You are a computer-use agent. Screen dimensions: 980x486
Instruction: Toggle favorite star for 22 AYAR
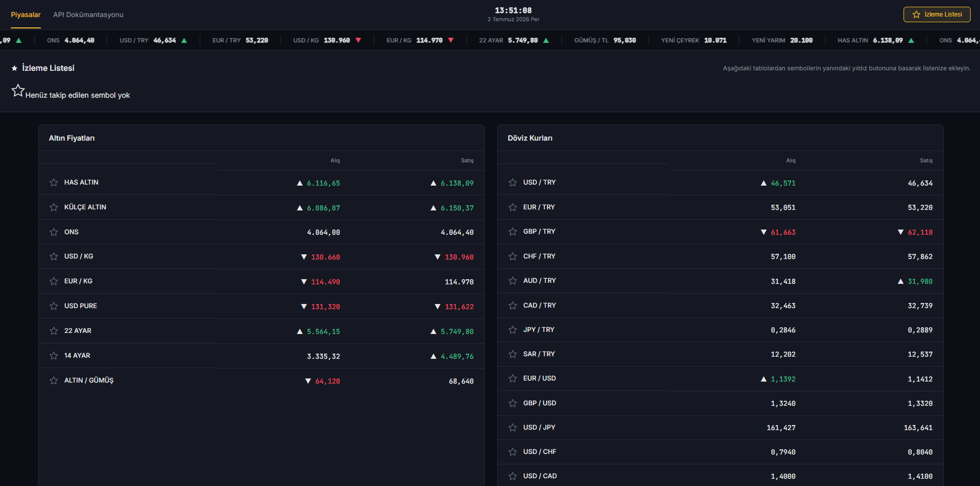tap(54, 331)
